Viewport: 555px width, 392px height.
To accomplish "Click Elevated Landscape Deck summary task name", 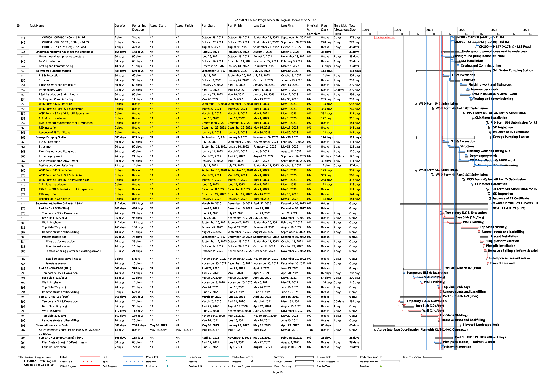I will point(52,325).
